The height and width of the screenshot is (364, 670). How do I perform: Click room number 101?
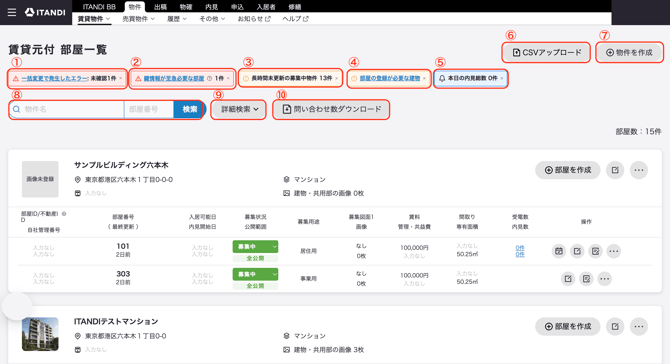coord(123,246)
